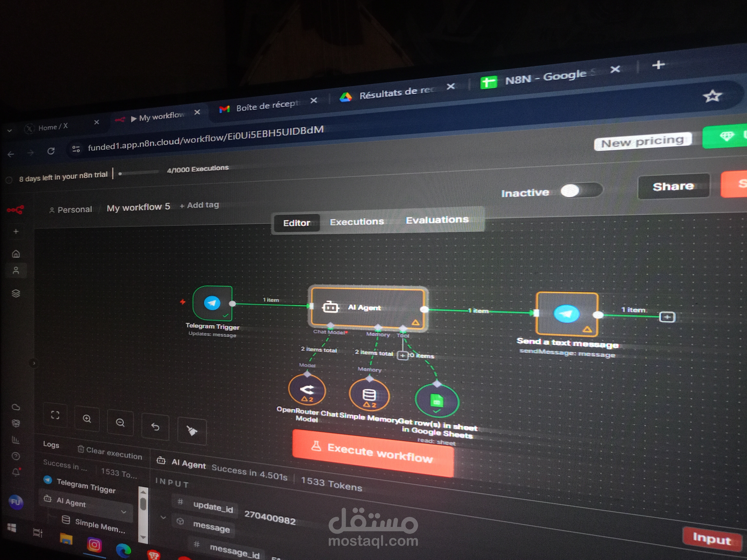Click the browser address bar URL

point(206,138)
